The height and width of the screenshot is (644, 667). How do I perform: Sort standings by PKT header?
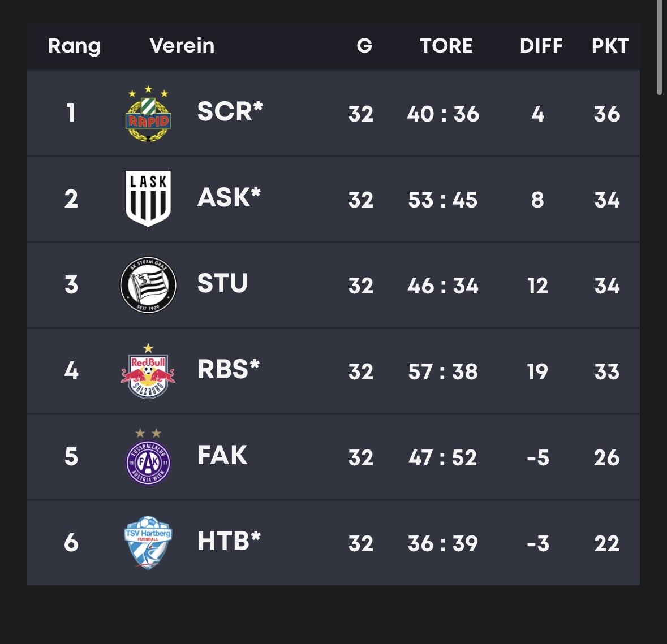pos(610,46)
